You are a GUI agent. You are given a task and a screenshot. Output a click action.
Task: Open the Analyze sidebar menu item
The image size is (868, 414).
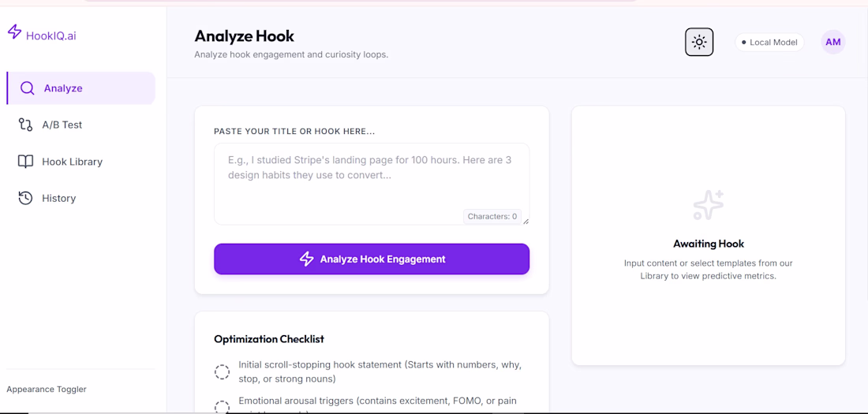click(80, 88)
